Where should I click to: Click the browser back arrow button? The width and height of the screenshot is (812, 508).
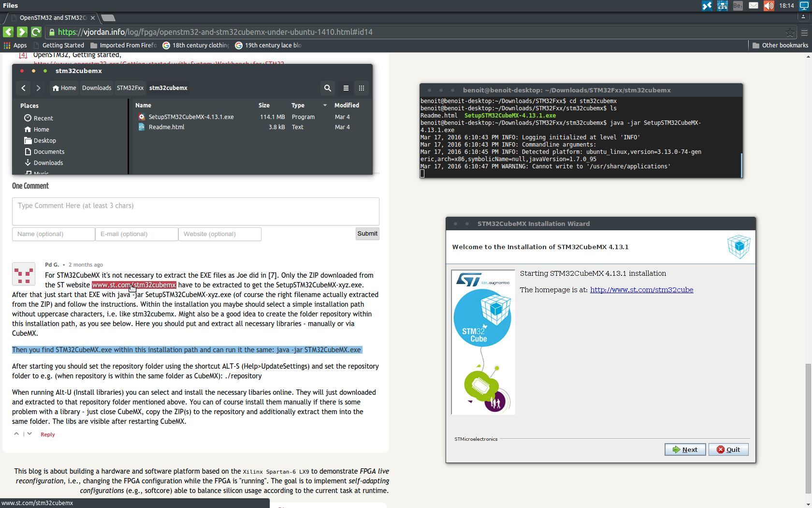8,32
